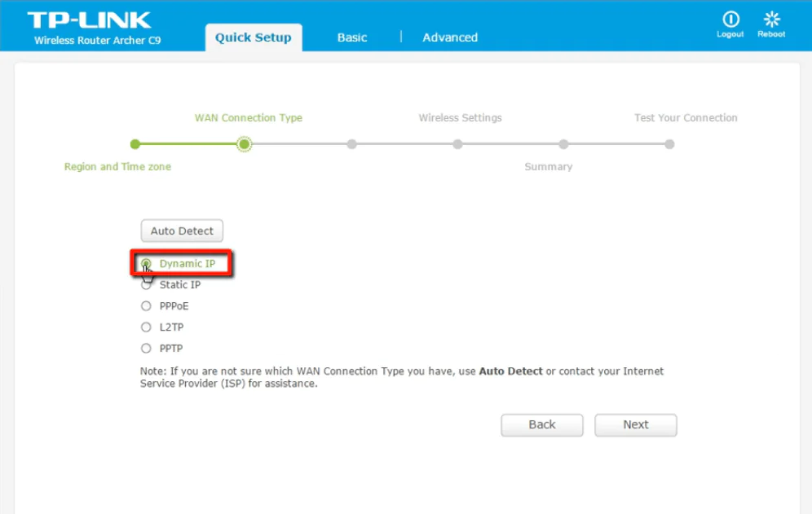Click the Logout icon
This screenshot has height=514, width=812.
[730, 24]
